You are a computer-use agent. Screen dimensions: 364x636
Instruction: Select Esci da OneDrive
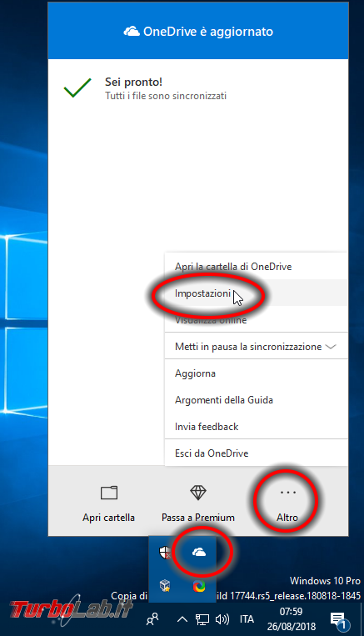(257, 453)
